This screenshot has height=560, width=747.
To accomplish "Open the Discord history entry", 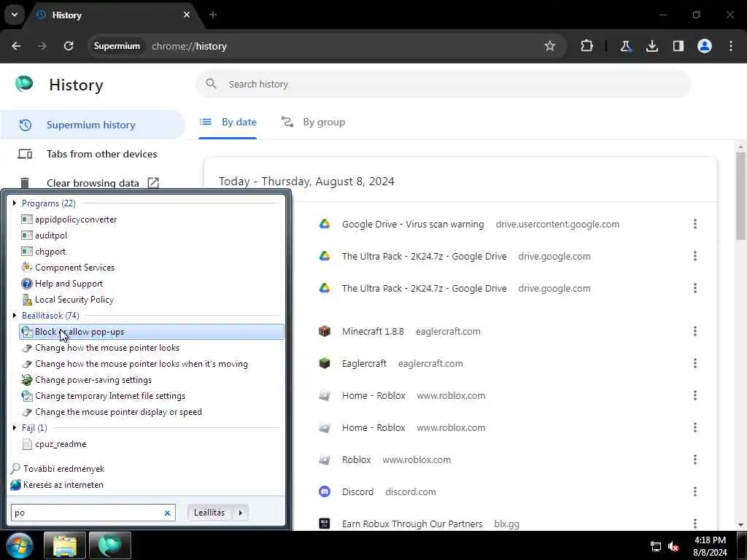I will point(357,492).
